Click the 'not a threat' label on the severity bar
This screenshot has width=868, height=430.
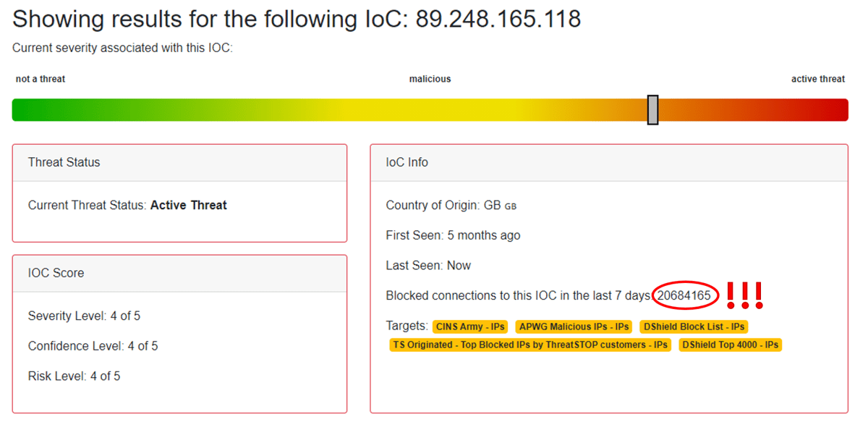(40, 78)
